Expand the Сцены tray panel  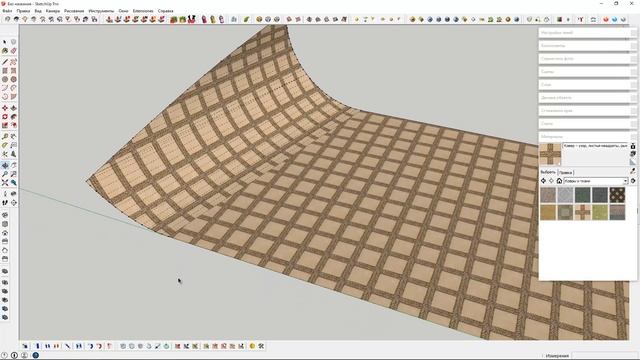[587, 72]
